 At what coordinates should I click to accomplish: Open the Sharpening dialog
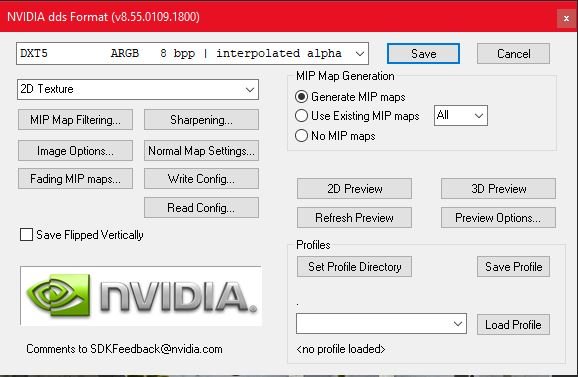tap(201, 120)
